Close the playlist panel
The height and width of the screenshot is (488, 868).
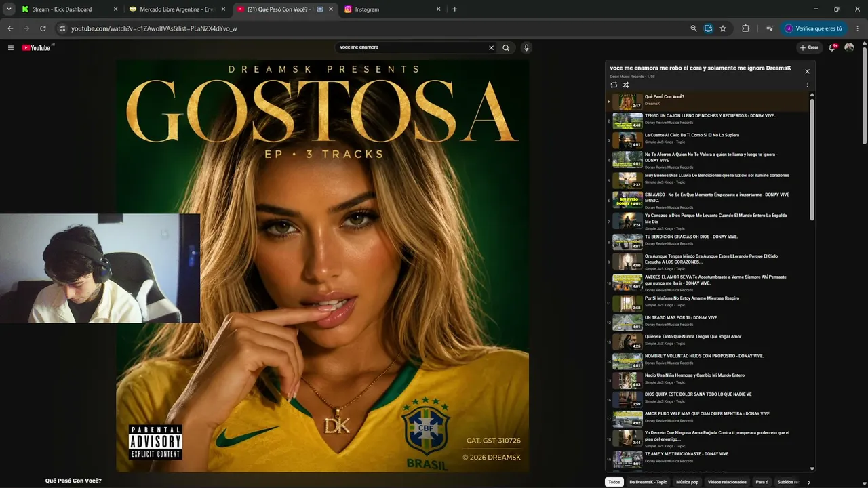pos(807,71)
